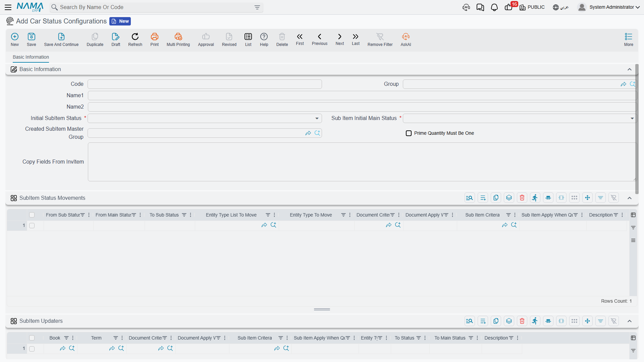Click the Name1 input field
This screenshot has height=362, width=644.
[x=362, y=96]
